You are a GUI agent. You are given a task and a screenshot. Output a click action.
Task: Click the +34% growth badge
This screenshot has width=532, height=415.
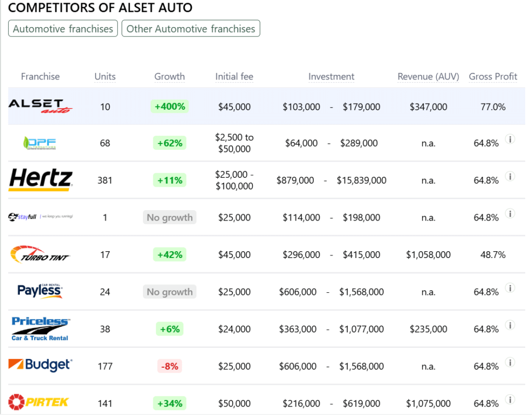tap(170, 403)
